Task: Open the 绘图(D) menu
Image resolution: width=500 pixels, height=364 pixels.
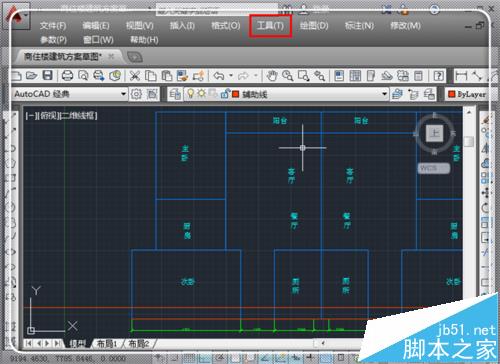Action: click(x=314, y=26)
